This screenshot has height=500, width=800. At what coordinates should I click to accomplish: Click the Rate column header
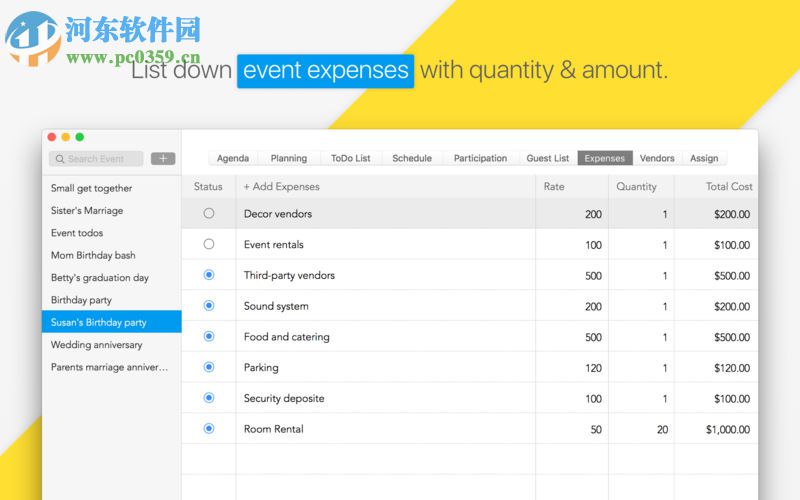(554, 187)
